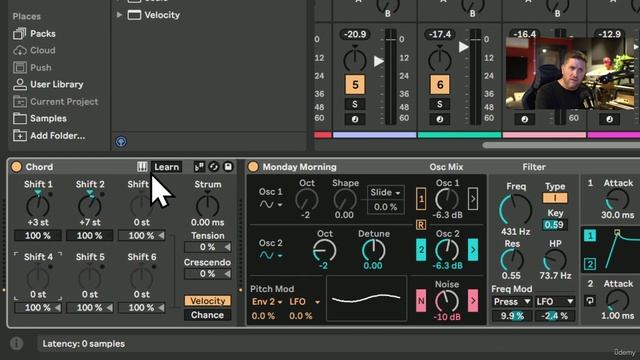Click the piano keys icon in Chord
This screenshot has height=360, width=640.
pyautogui.click(x=142, y=167)
